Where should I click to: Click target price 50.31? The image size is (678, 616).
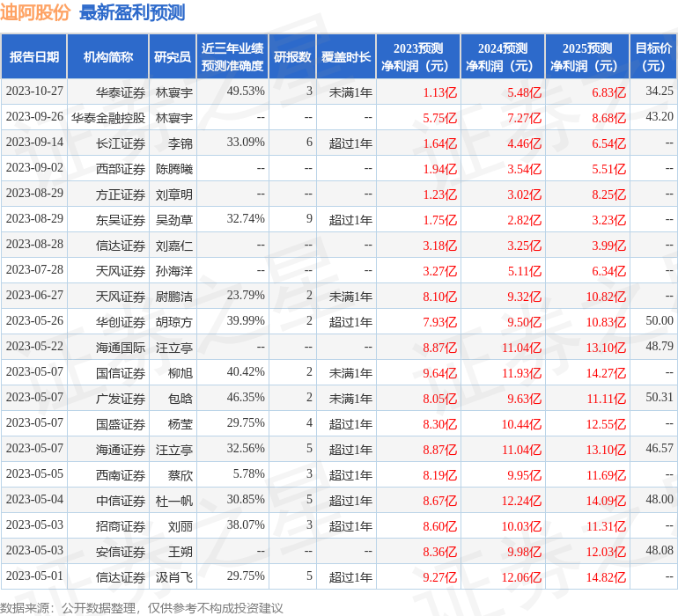(660, 397)
